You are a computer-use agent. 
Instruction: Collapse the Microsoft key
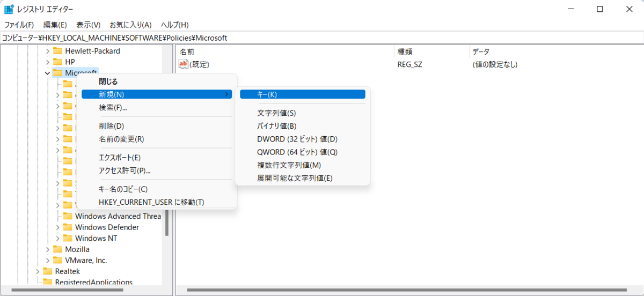47,73
